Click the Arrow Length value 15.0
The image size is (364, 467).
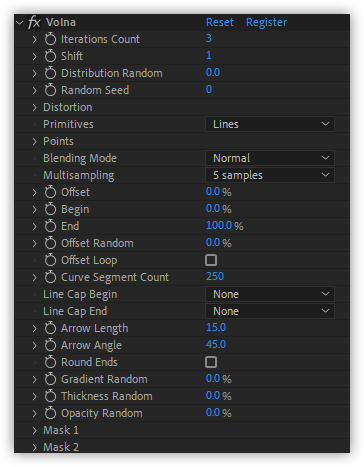(216, 327)
